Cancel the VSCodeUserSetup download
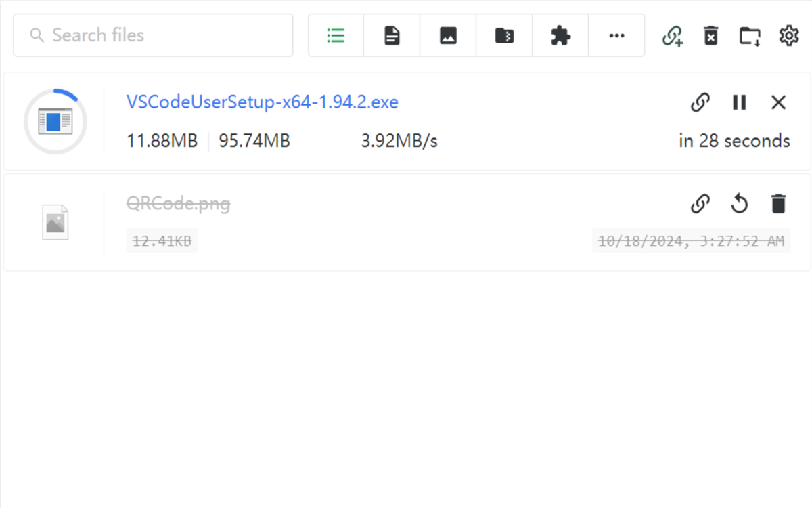The width and height of the screenshot is (812, 508). [x=779, y=102]
